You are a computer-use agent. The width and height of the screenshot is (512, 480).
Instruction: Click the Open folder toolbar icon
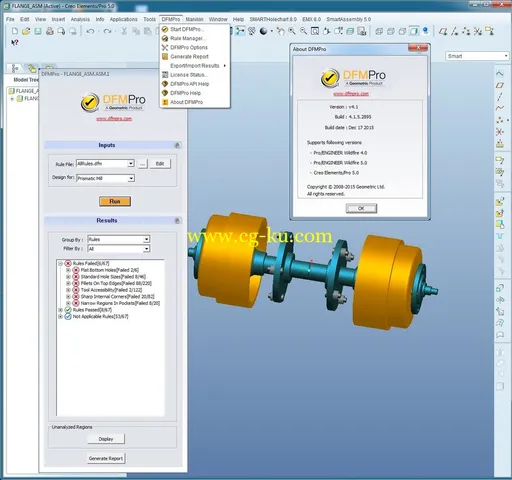point(26,31)
